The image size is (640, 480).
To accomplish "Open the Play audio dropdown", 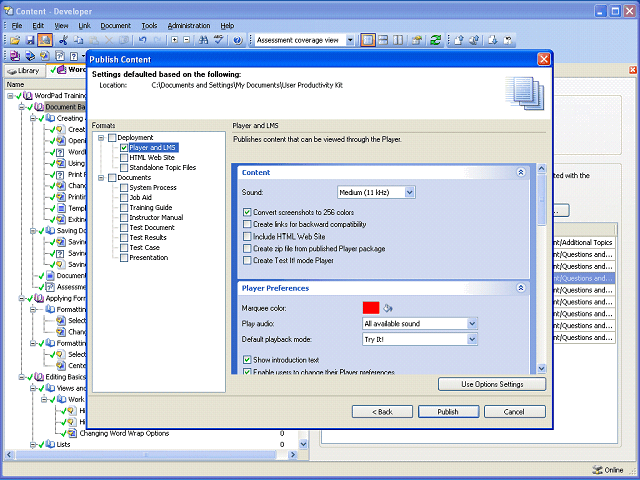I will pos(472,324).
